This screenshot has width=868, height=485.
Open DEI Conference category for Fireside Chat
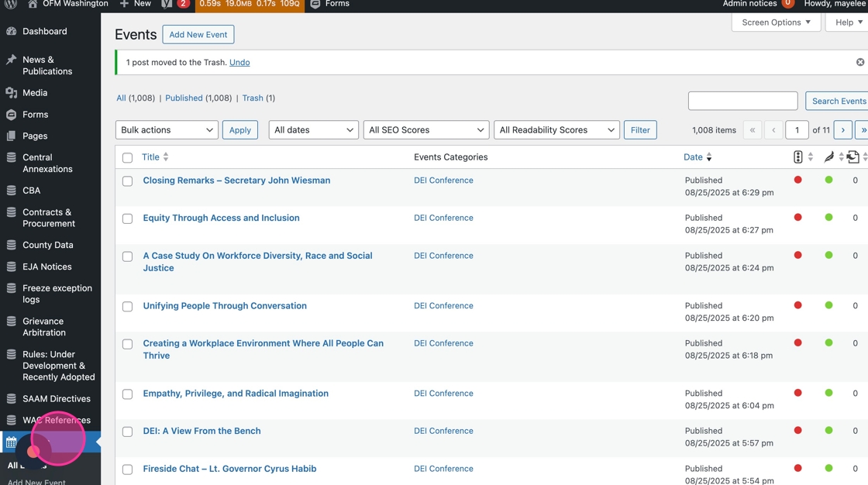point(443,469)
